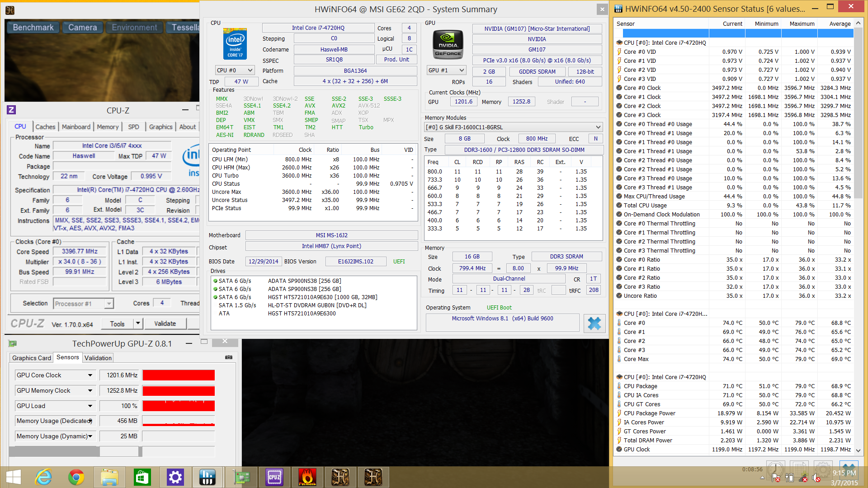Open CPU-Z About tab
Image resolution: width=868 pixels, height=488 pixels.
pyautogui.click(x=188, y=127)
